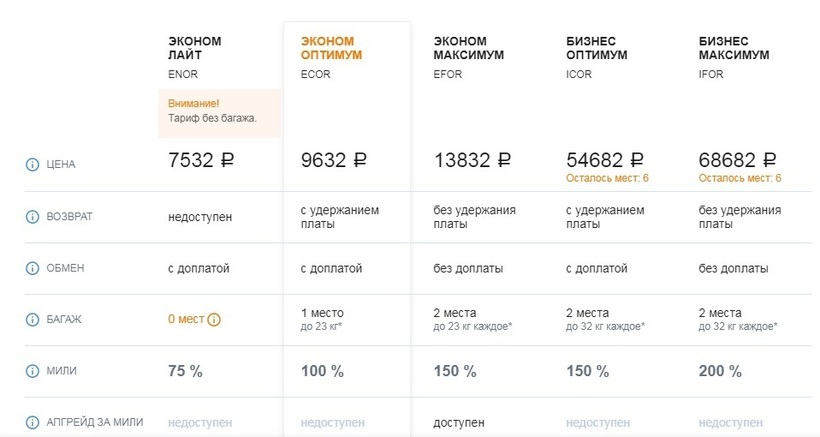
Task: Click the info icon beside ВОЗВРАТ
Action: 31,216
